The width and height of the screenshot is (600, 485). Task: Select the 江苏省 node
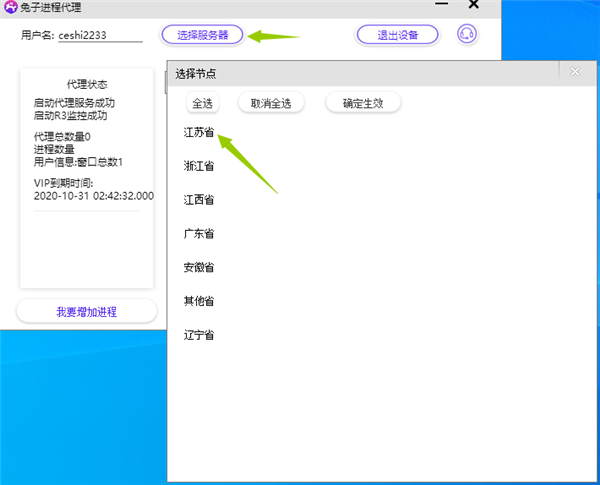[x=198, y=133]
